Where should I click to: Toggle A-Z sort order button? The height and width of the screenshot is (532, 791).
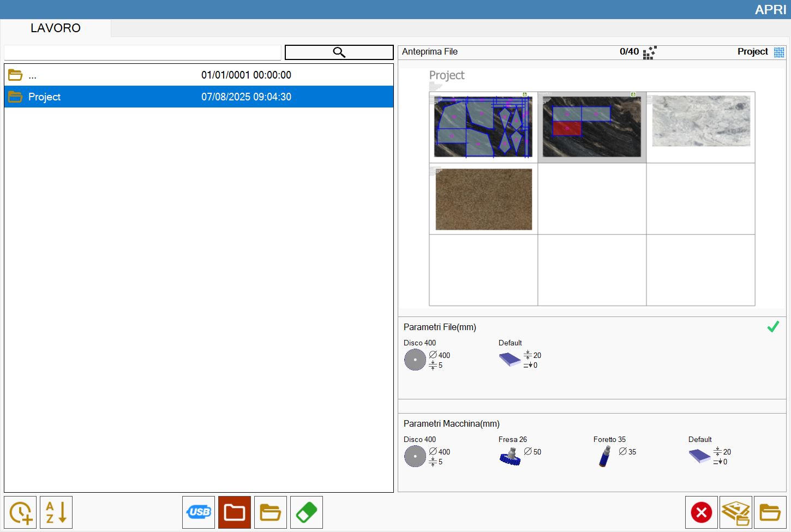(x=56, y=512)
